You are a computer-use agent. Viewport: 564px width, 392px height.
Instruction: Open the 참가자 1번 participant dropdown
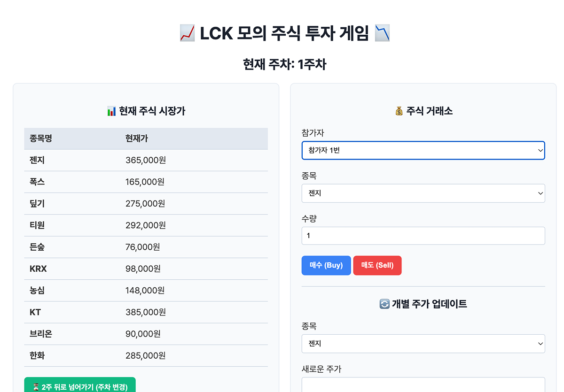[423, 151]
